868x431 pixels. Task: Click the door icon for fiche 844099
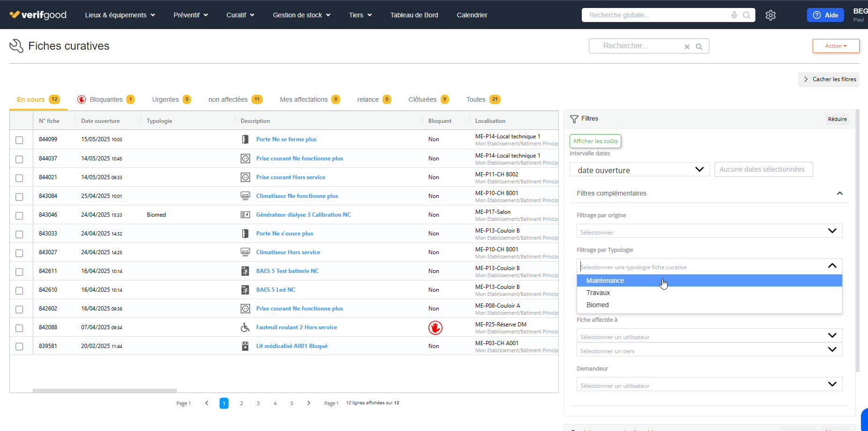[x=245, y=139]
